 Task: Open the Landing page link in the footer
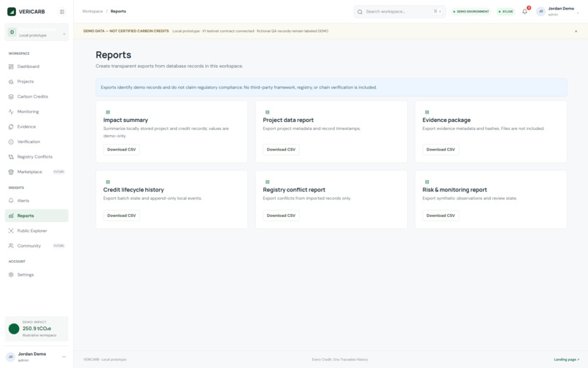click(x=566, y=359)
